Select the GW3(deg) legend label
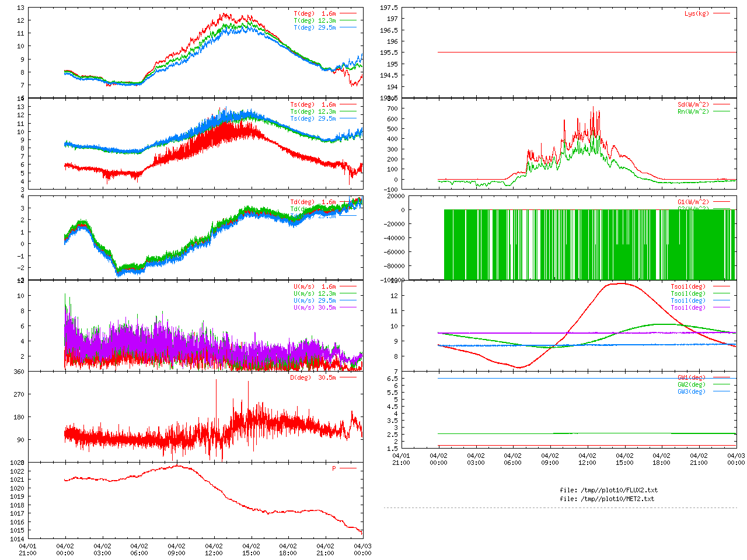The height and width of the screenshot is (560, 747). (x=691, y=391)
